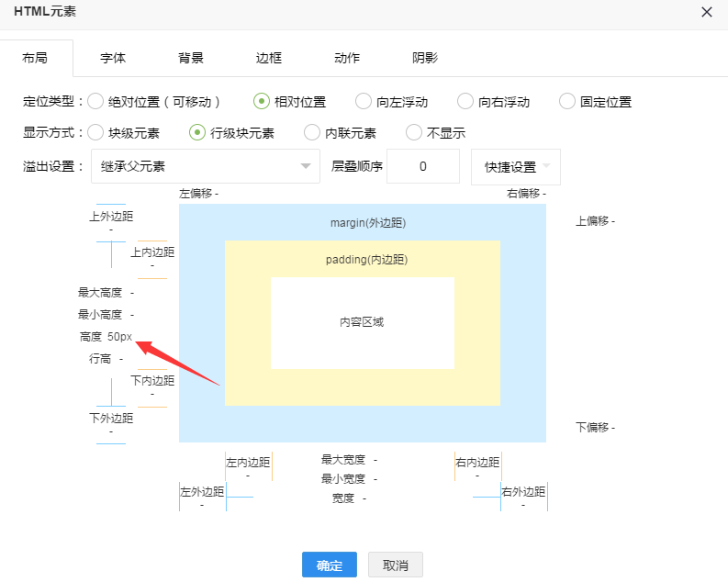Image resolution: width=728 pixels, height=582 pixels.
Task: Click the 层叠顺序 input field
Action: [x=422, y=167]
